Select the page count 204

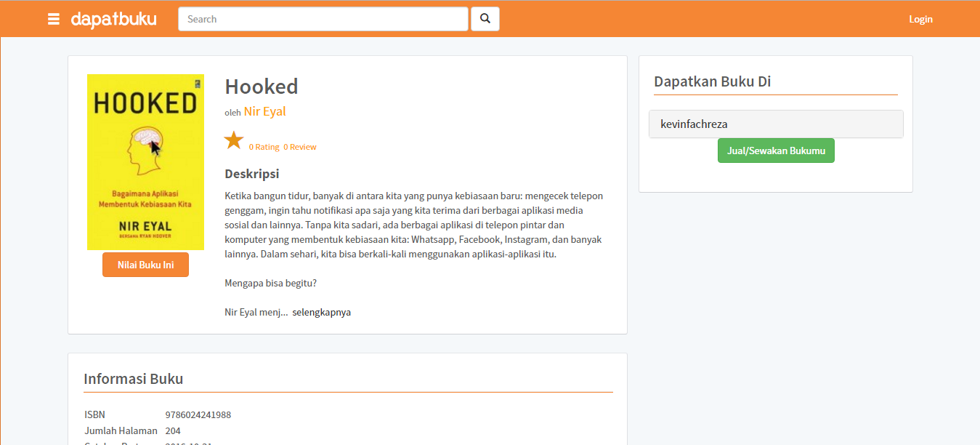point(173,431)
